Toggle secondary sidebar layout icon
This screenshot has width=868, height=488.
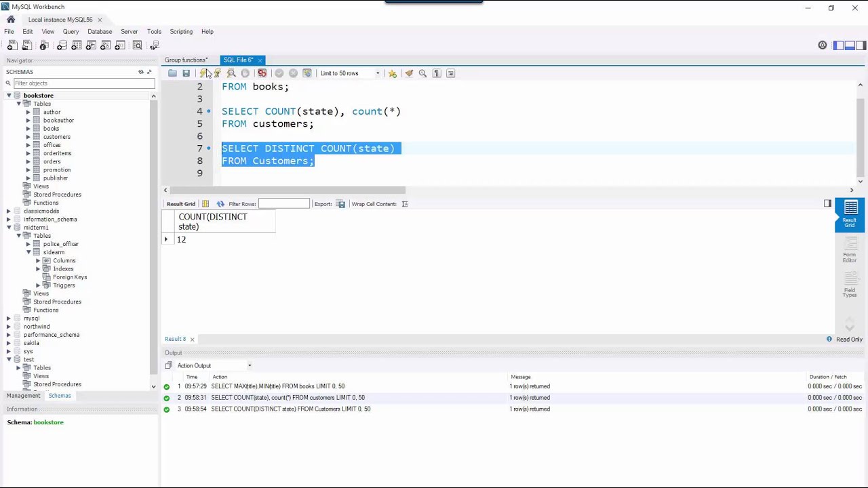click(x=861, y=45)
